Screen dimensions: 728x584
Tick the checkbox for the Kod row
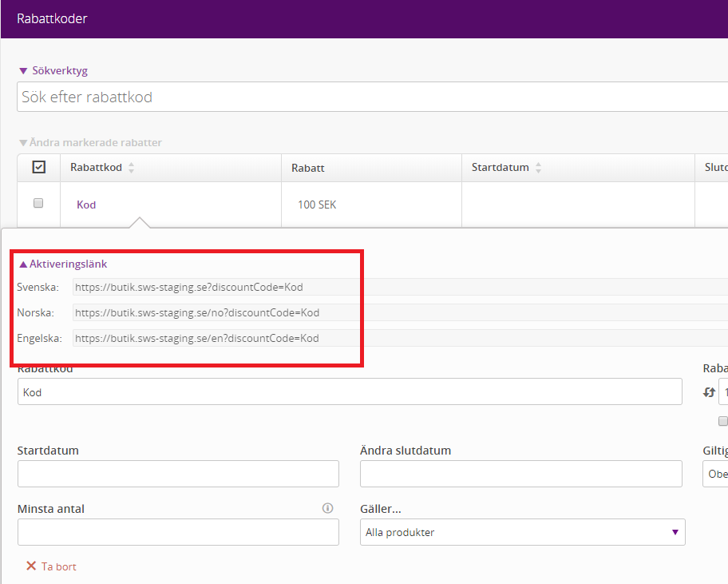tap(38, 204)
